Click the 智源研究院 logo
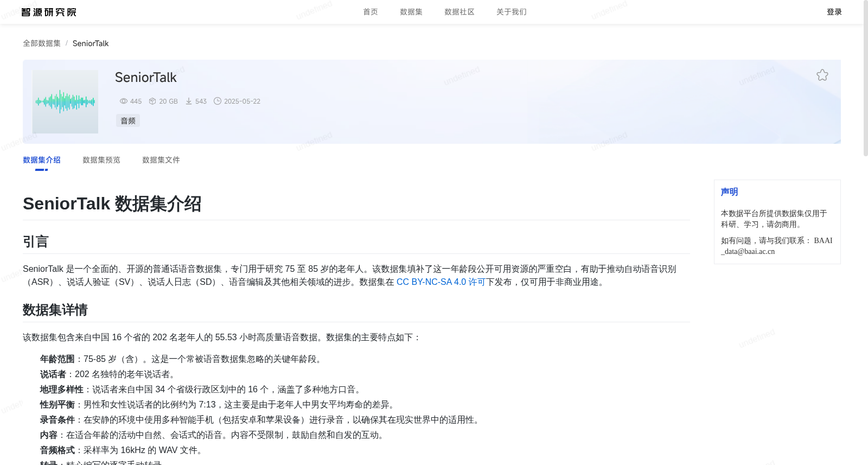 (x=49, y=12)
